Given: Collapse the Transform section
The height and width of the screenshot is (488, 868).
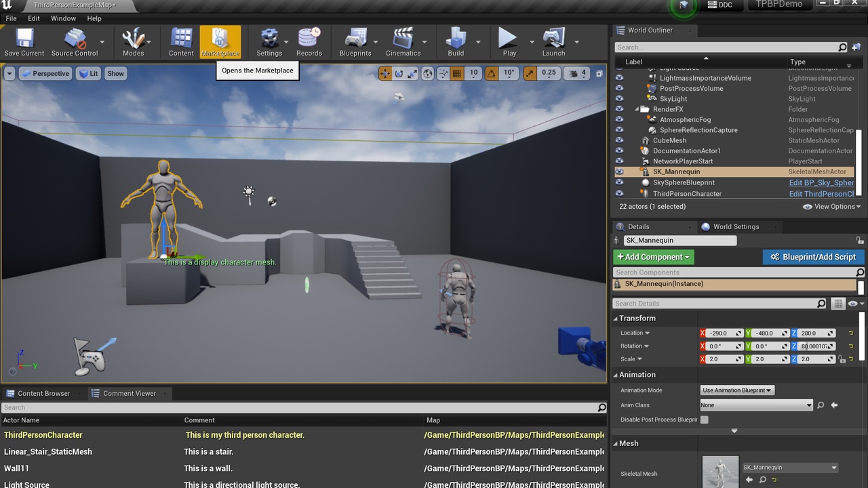Looking at the screenshot, I should click(x=616, y=319).
